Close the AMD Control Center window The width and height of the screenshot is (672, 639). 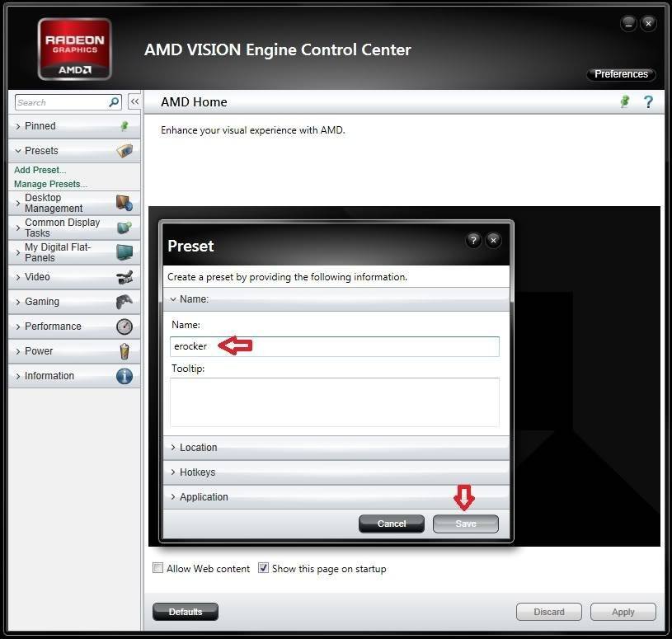pos(648,24)
